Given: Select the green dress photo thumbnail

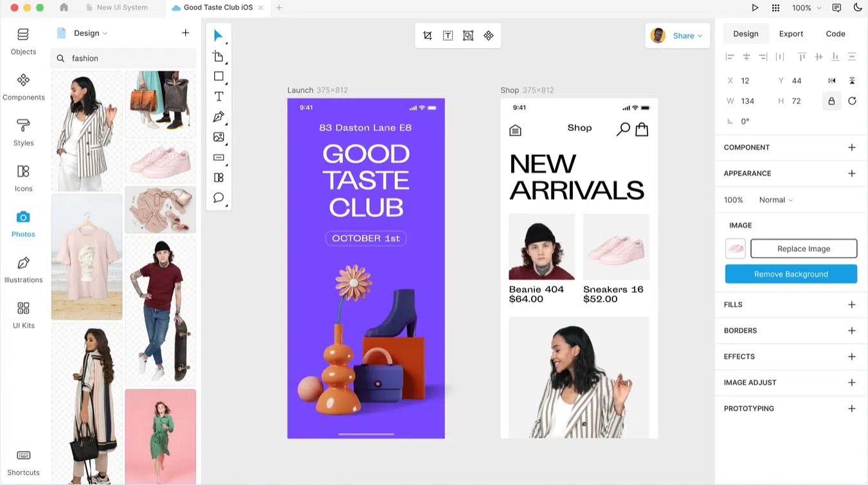Looking at the screenshot, I should 160,436.
